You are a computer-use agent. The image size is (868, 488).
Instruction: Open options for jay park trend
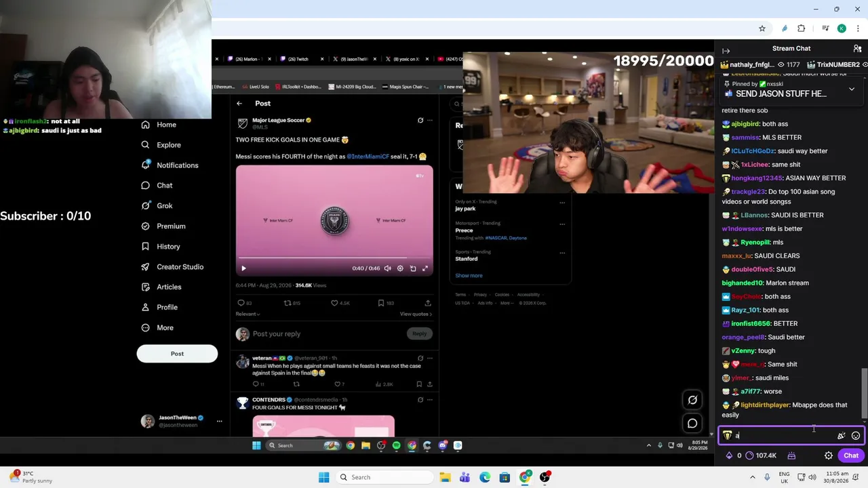click(x=562, y=202)
